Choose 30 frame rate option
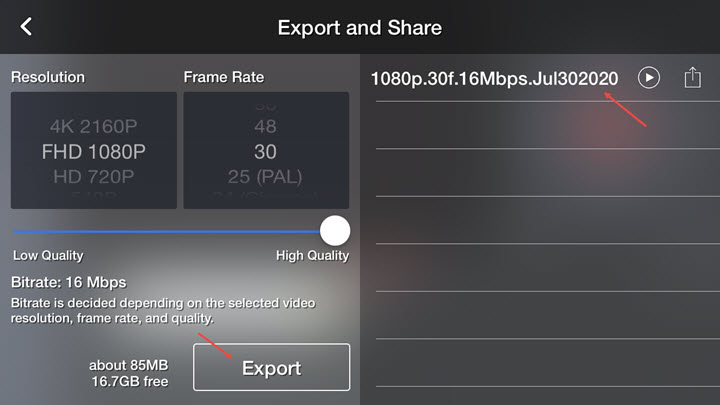 pyautogui.click(x=266, y=152)
